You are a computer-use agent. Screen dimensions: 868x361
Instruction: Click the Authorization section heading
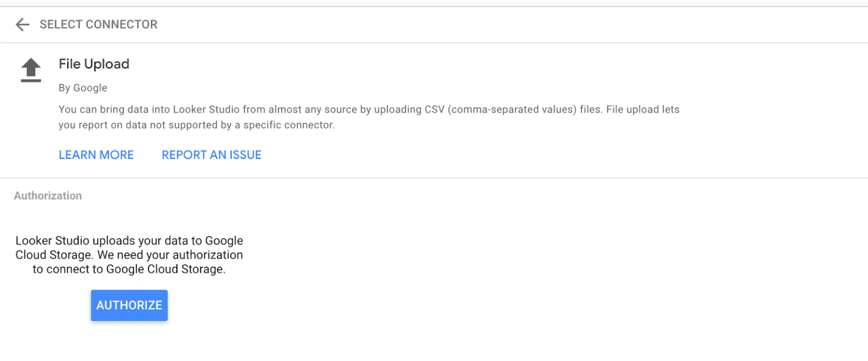click(47, 195)
